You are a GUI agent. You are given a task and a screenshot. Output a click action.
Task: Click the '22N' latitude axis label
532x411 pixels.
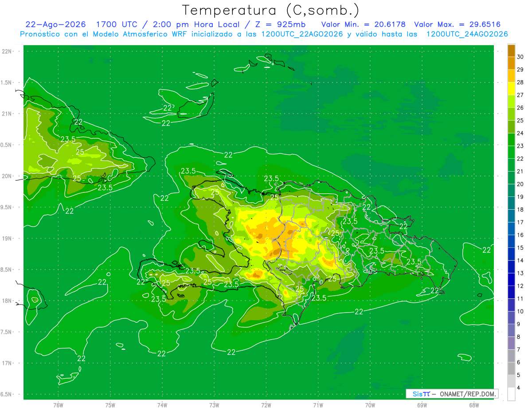pyautogui.click(x=7, y=51)
